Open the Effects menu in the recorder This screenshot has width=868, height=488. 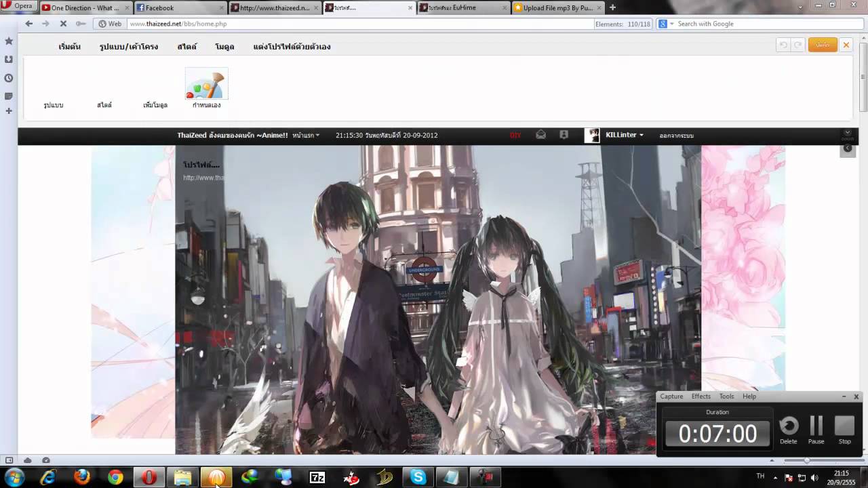point(701,396)
